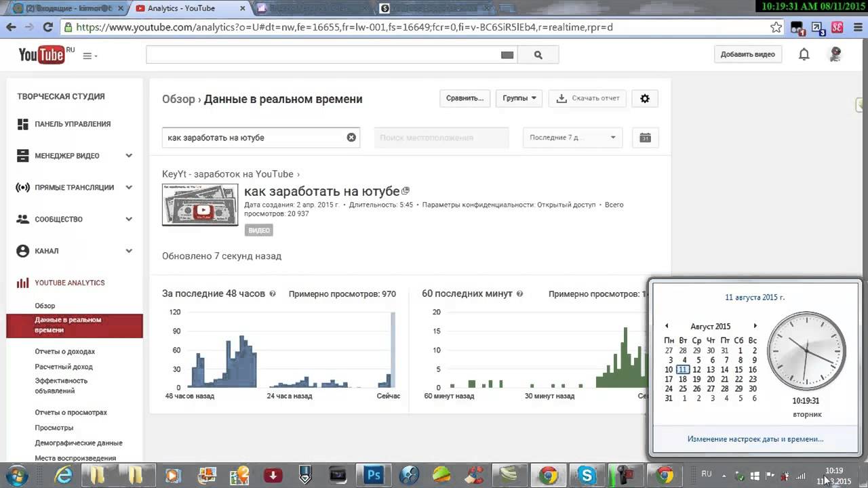Screen dimensions: 868x488
Task: Go to next month in calendar
Action: pos(755,326)
